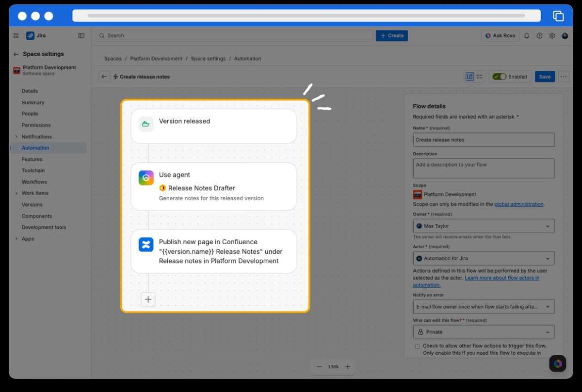The image size is (582, 392).
Task: Zoom out with the minus icon
Action: [319, 367]
